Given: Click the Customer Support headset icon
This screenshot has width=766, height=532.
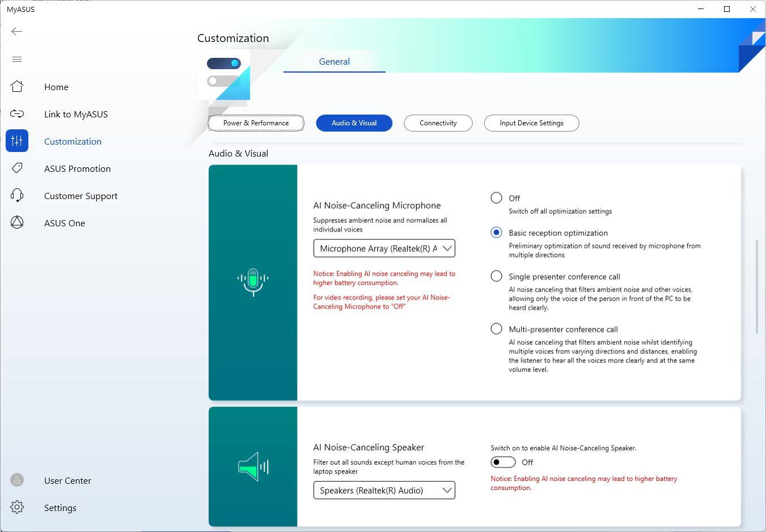Looking at the screenshot, I should click(17, 196).
